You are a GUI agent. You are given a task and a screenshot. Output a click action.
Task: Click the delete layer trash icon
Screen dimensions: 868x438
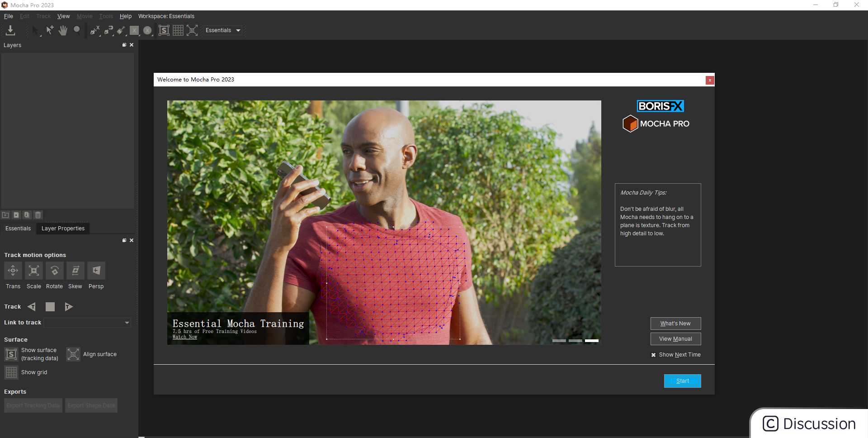(38, 215)
